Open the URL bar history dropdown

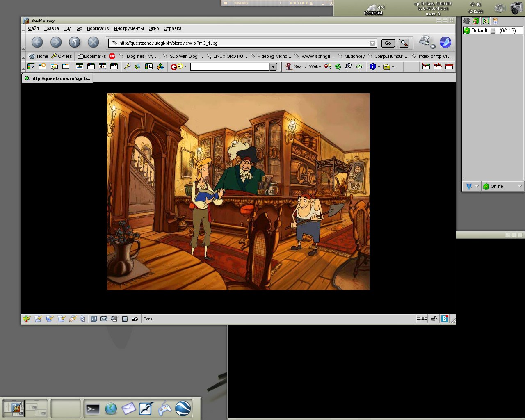[x=372, y=43]
